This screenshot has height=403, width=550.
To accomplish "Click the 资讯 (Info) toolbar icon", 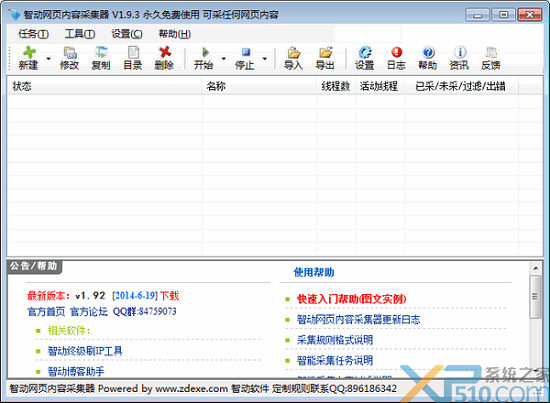I will point(459,58).
